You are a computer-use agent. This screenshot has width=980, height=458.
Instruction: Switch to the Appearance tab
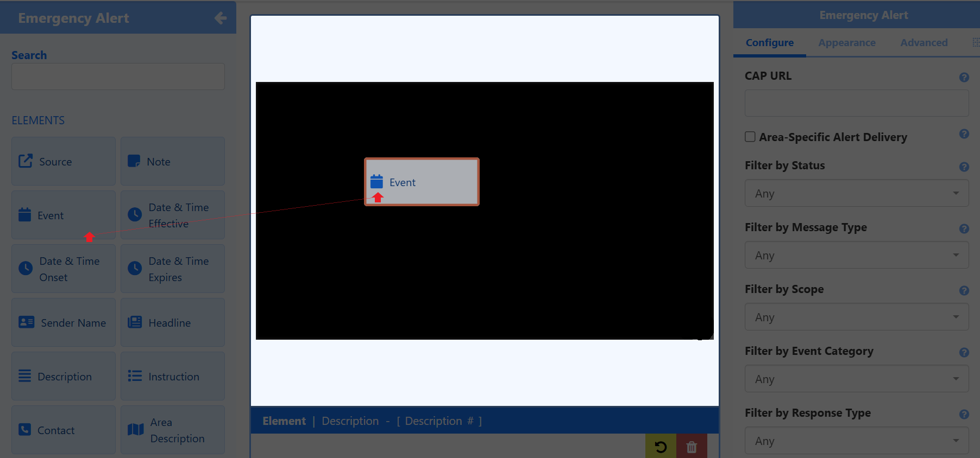pos(846,42)
